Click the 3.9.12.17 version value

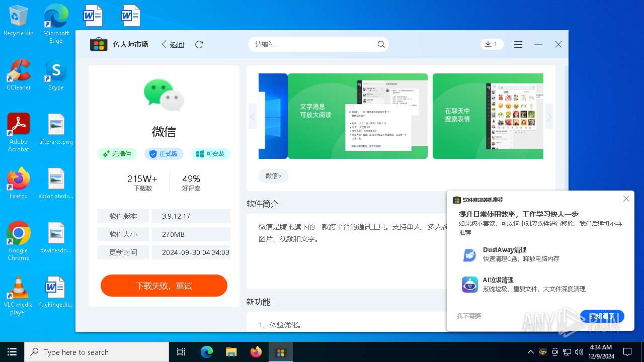click(x=176, y=216)
